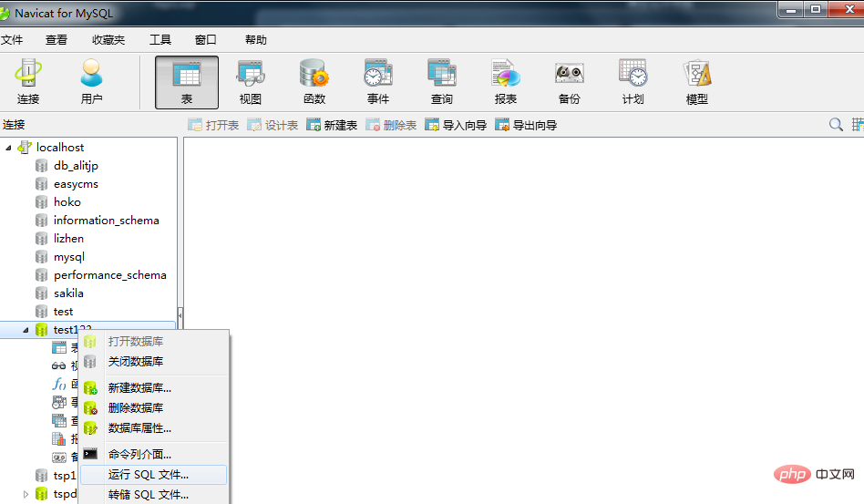Click 设计表 (Design Table) button
Screen dimensions: 864x504
pos(273,125)
